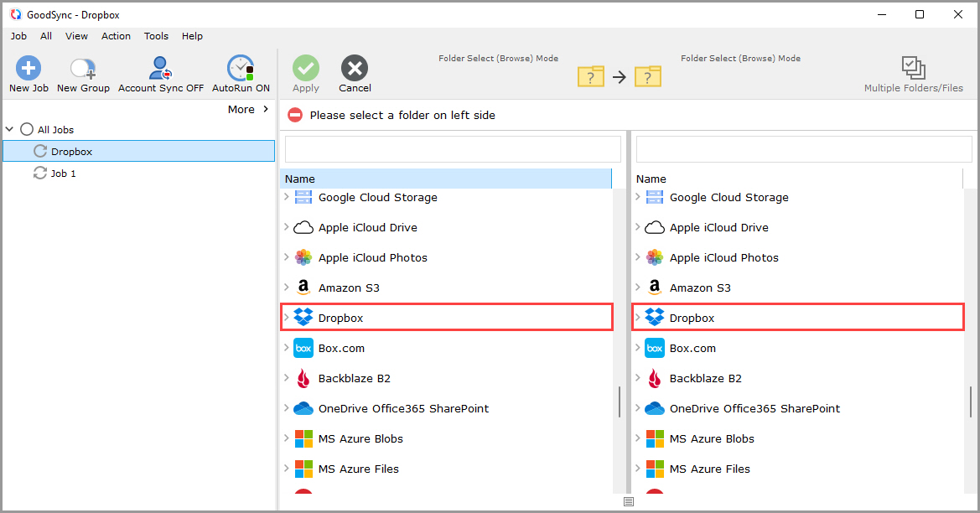Open the View menu
Viewport: 980px width, 513px height.
76,36
